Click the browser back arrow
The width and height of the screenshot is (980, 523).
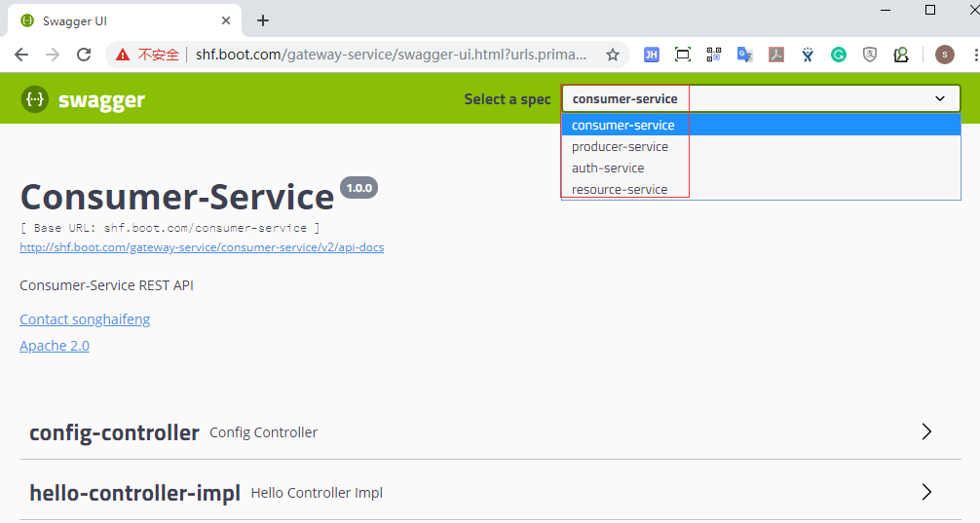coord(21,55)
